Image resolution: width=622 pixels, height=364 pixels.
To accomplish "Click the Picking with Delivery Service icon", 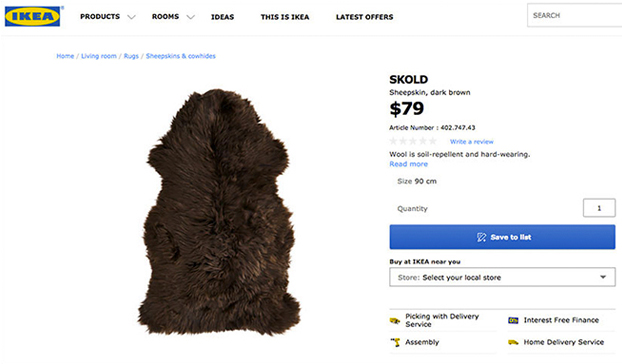I will 395,320.
